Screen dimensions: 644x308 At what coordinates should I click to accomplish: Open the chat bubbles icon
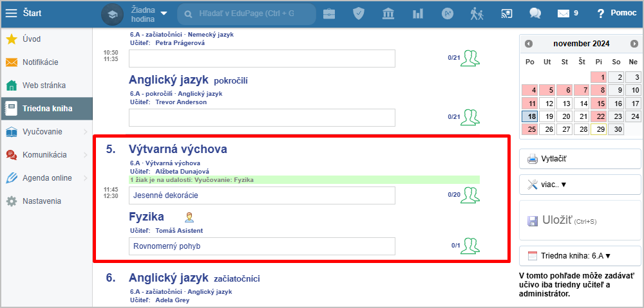535,14
